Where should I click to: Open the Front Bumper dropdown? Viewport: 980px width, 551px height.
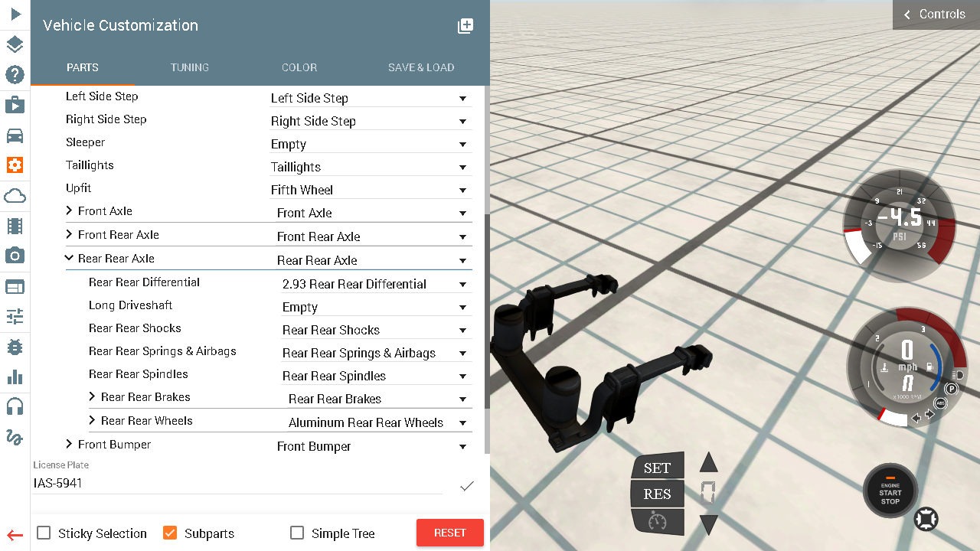tap(374, 446)
